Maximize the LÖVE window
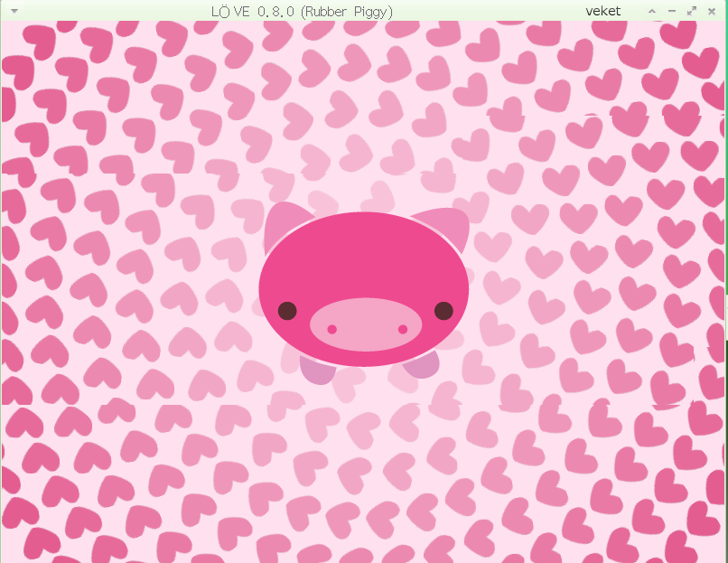 pyautogui.click(x=692, y=11)
